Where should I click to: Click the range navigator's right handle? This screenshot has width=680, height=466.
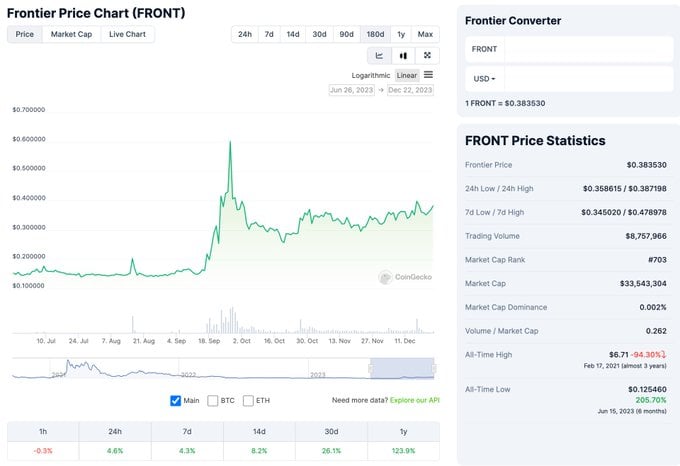[x=434, y=367]
